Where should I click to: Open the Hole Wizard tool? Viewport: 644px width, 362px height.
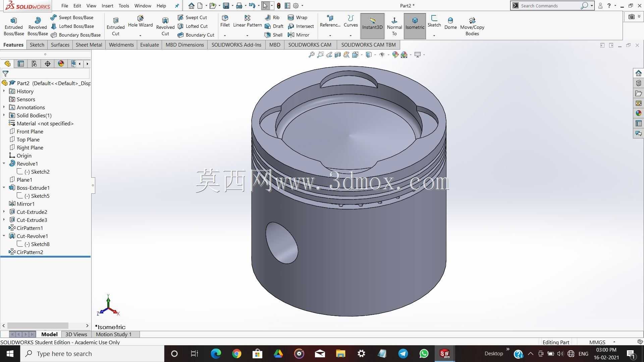point(141,21)
